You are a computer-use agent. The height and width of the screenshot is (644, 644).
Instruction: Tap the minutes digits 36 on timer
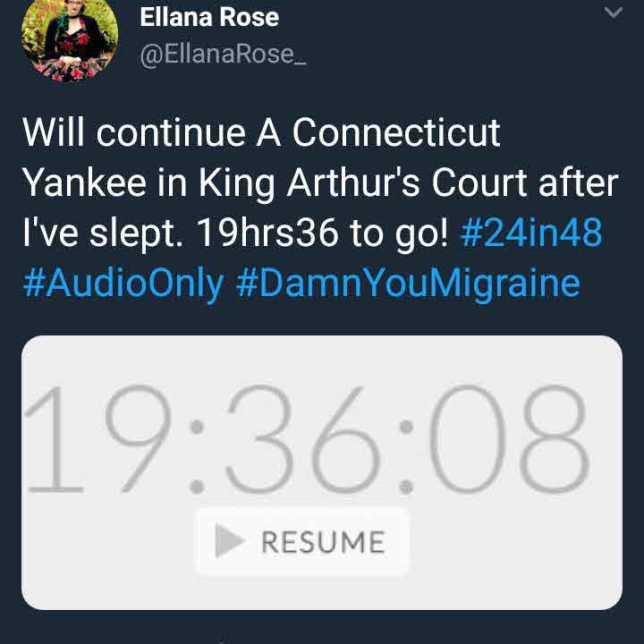click(x=302, y=438)
